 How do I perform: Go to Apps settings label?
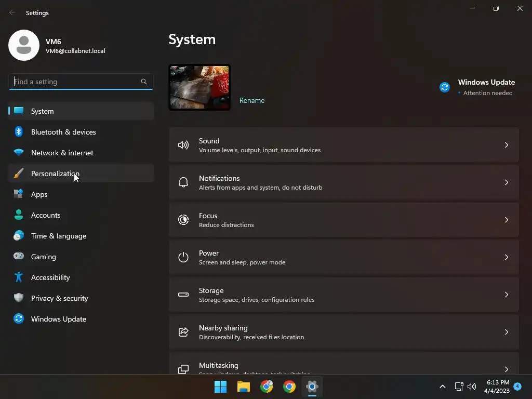[x=39, y=194]
